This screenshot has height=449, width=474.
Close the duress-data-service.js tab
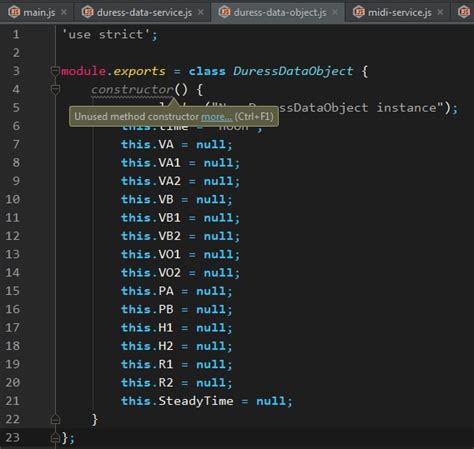[x=200, y=12]
